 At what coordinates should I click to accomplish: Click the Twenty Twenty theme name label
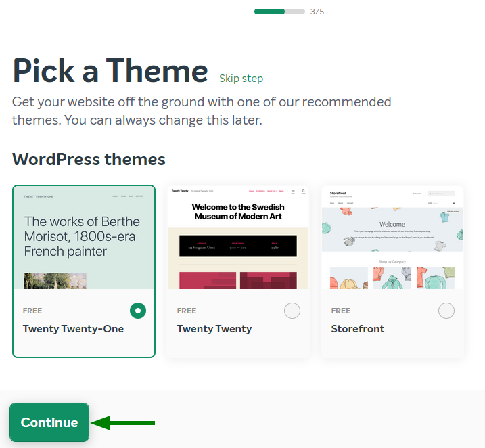[x=214, y=329]
